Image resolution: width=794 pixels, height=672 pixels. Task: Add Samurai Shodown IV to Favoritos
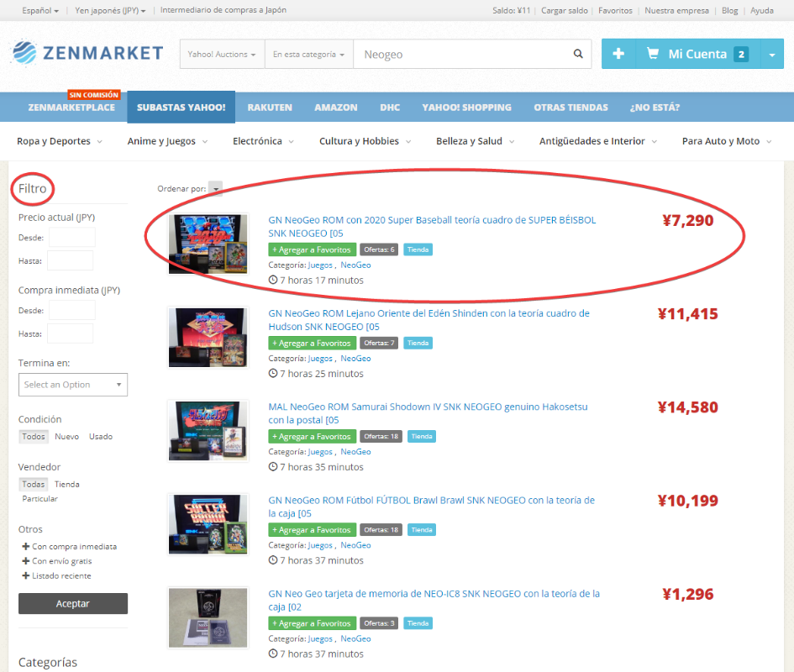[x=312, y=437]
